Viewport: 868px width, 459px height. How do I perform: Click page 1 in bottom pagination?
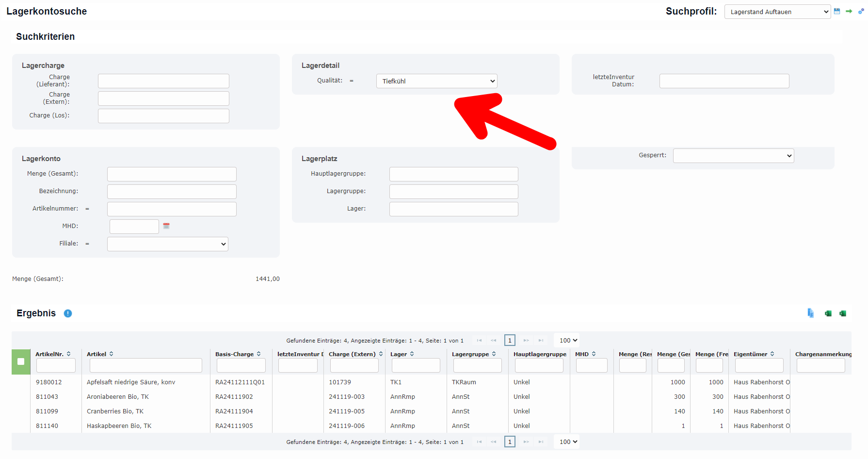[x=510, y=442]
